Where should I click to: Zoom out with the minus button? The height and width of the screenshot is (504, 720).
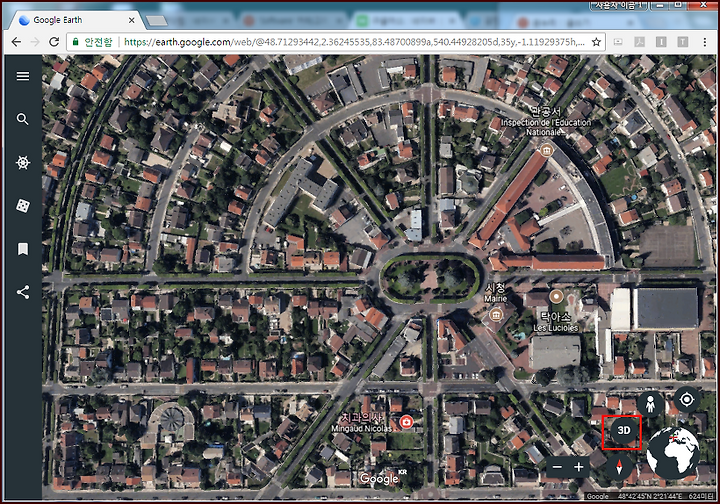[557, 467]
